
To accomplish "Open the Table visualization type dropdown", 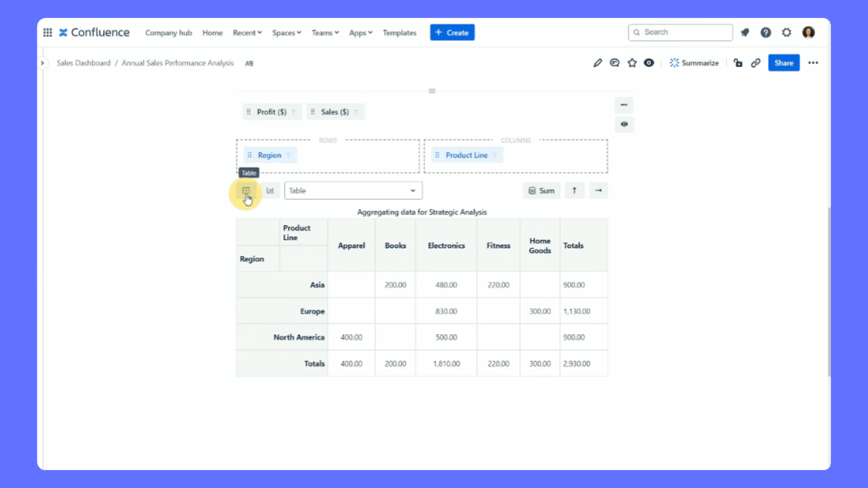I will coord(353,191).
